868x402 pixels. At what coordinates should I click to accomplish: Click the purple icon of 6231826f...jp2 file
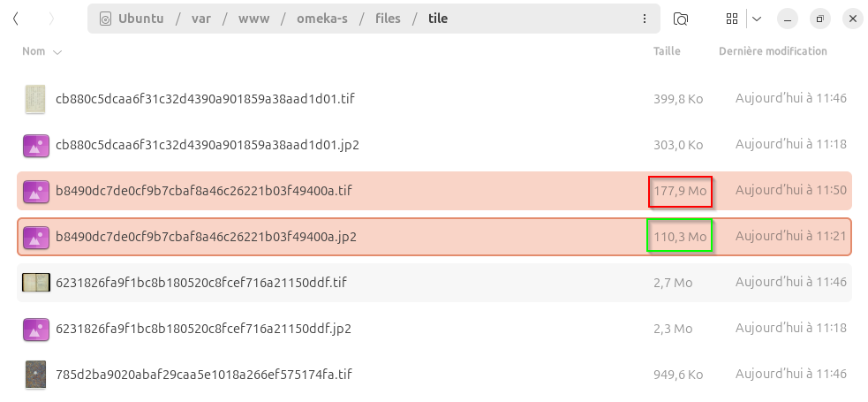pyautogui.click(x=34, y=329)
